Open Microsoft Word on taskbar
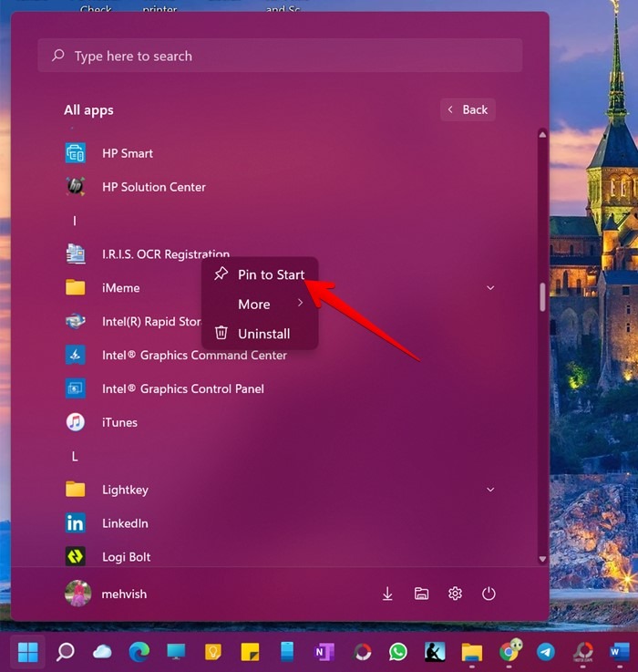The image size is (638, 672). (x=620, y=652)
